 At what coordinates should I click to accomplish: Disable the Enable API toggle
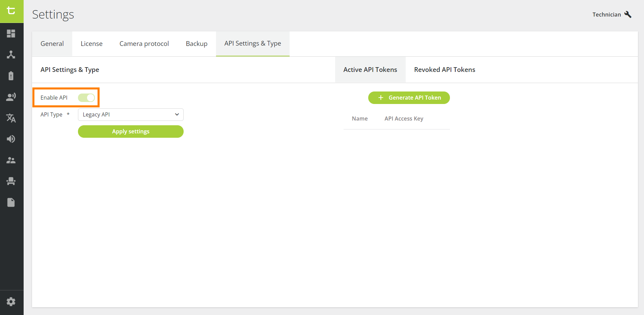[86, 98]
